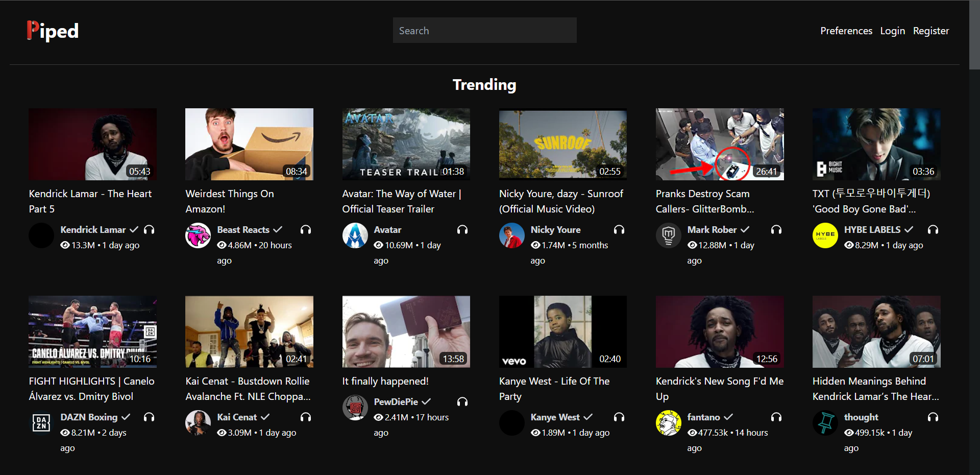Open Kanye West channel name link
The height and width of the screenshot is (475, 980).
tap(555, 417)
